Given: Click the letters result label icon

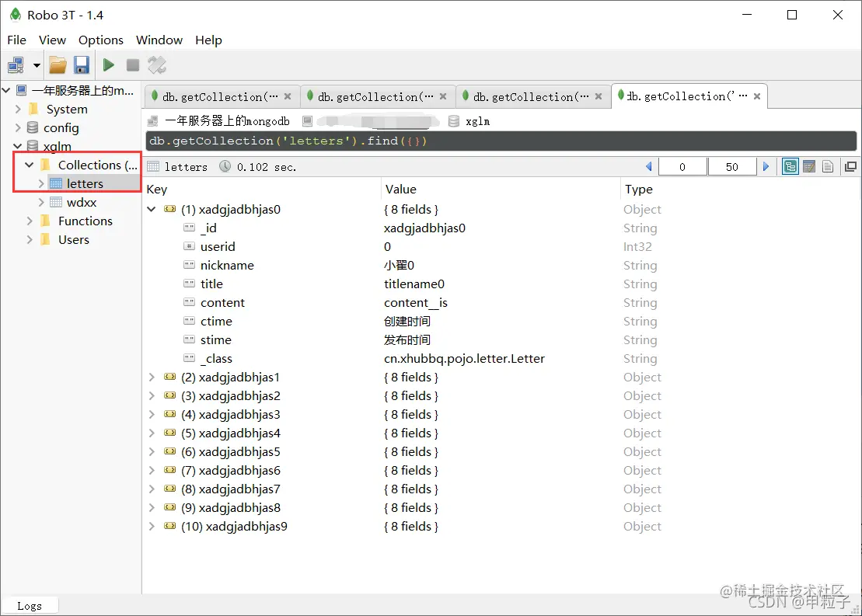Looking at the screenshot, I should [153, 166].
